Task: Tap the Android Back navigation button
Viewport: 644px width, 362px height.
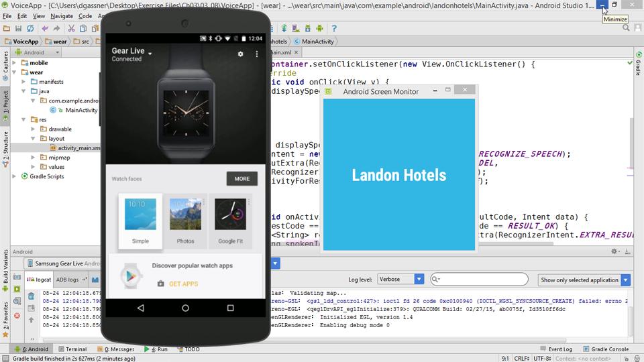Action: [x=141, y=308]
